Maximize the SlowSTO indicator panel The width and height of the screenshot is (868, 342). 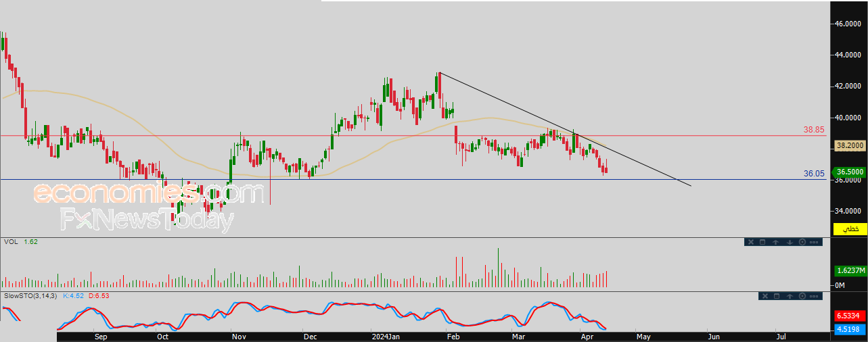[777, 296]
